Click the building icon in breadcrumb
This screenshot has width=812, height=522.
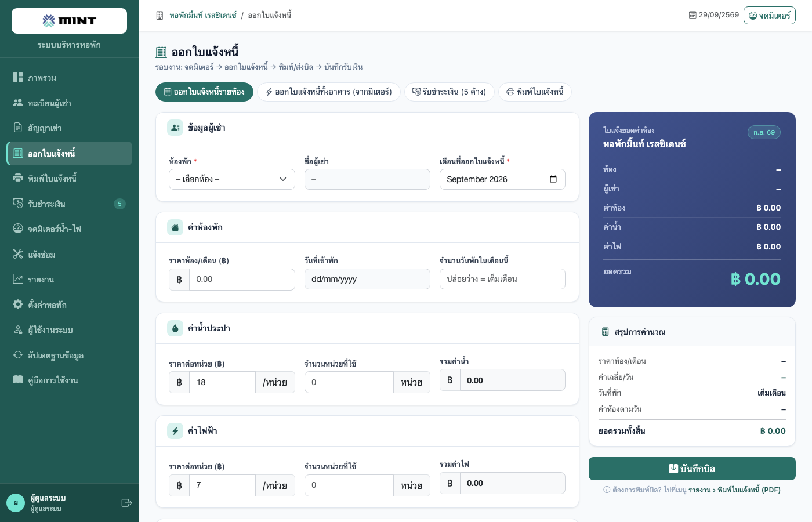point(159,16)
